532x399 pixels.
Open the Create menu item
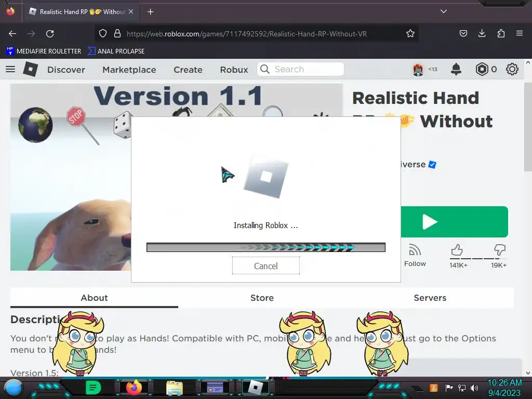coord(188,70)
